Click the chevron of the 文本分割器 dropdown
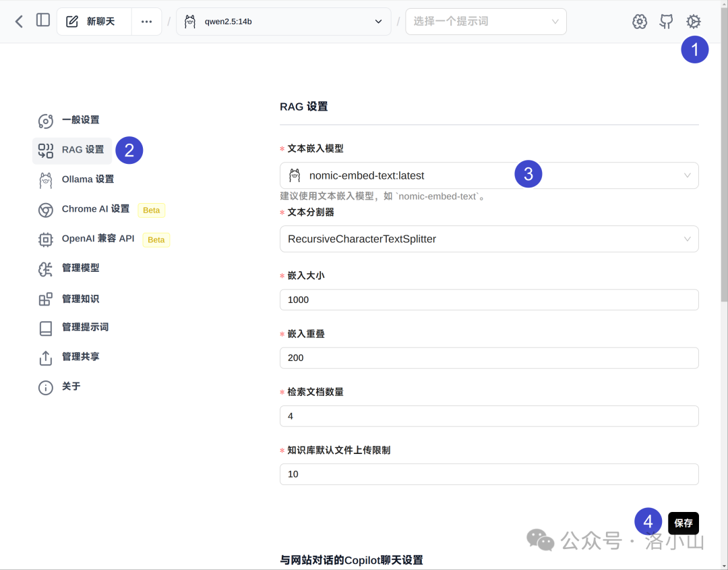 pyautogui.click(x=687, y=239)
